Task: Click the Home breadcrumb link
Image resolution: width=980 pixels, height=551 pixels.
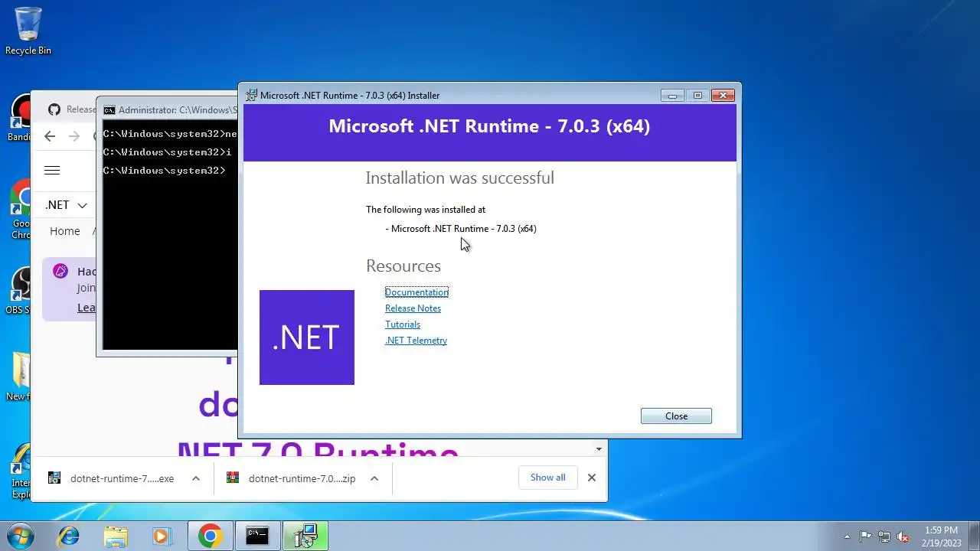Action: pos(65,231)
